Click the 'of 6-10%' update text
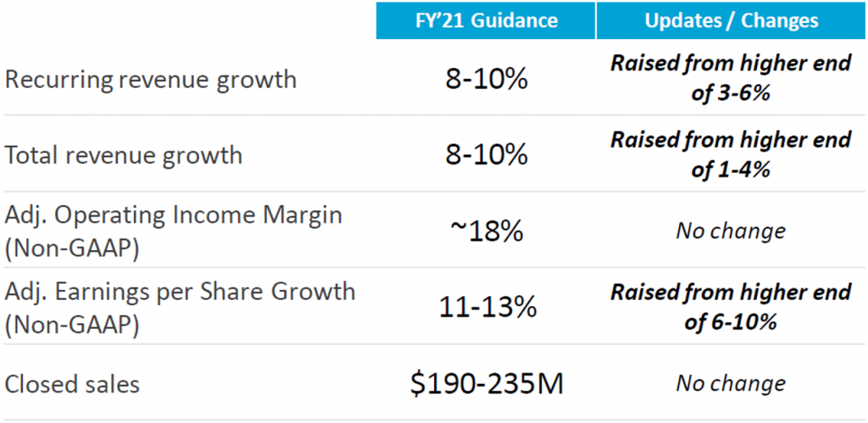The width and height of the screenshot is (868, 423). pos(731,321)
